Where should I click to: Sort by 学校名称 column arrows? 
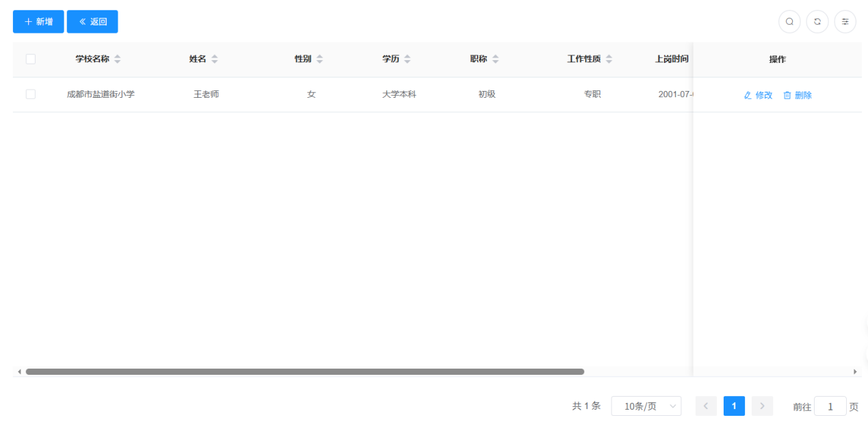[117, 60]
